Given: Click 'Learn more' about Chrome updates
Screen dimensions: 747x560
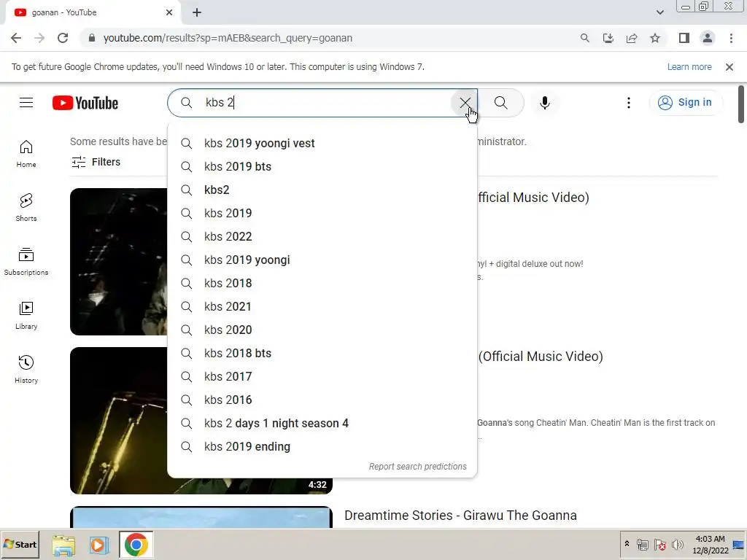Looking at the screenshot, I should (689, 66).
